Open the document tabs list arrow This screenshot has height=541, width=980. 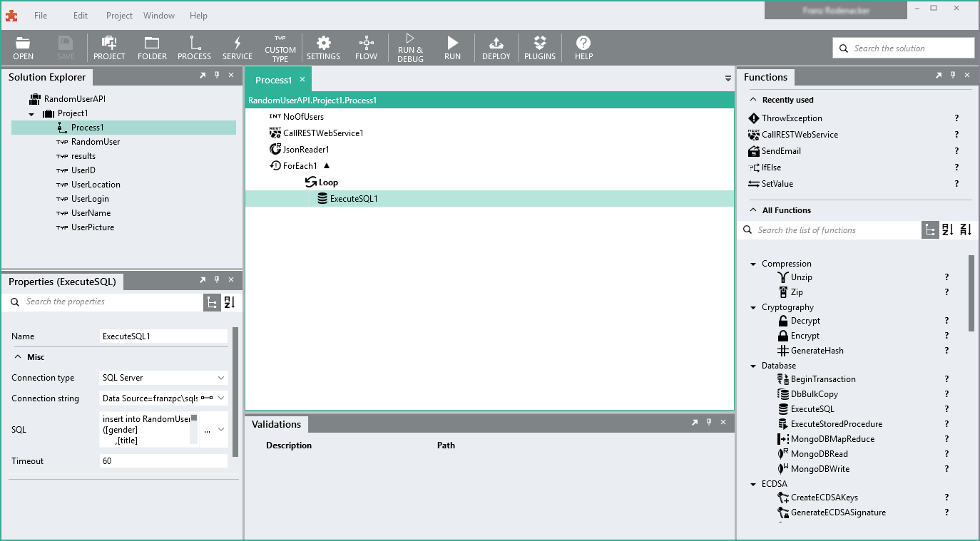pos(728,78)
